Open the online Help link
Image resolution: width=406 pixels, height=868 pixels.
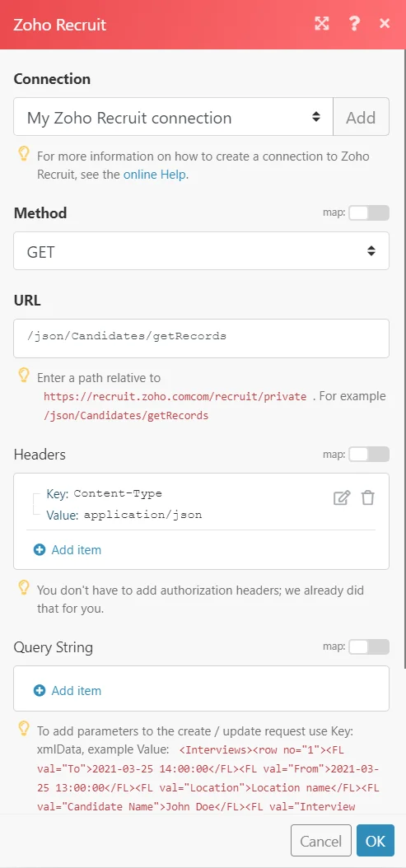pos(155,175)
